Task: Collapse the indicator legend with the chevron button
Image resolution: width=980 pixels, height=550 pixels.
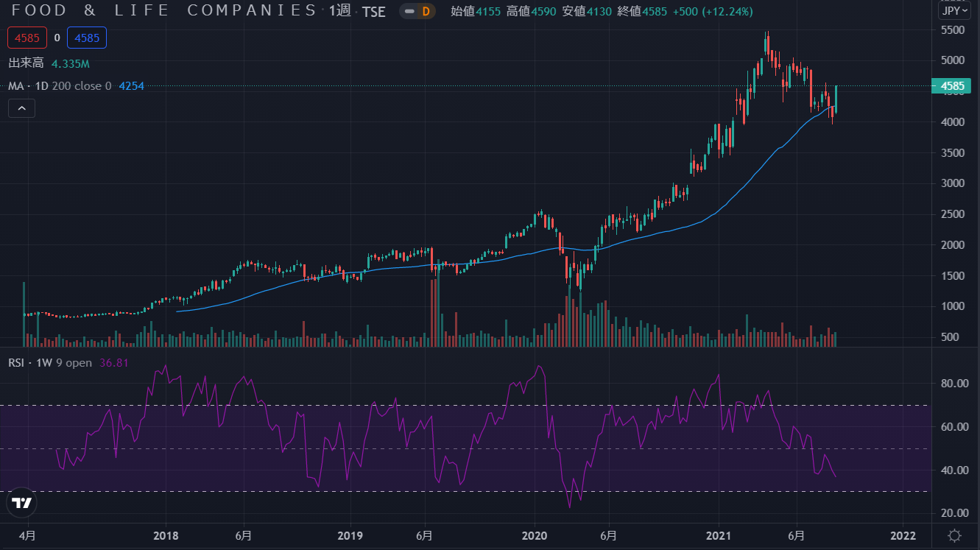Action: [22, 108]
